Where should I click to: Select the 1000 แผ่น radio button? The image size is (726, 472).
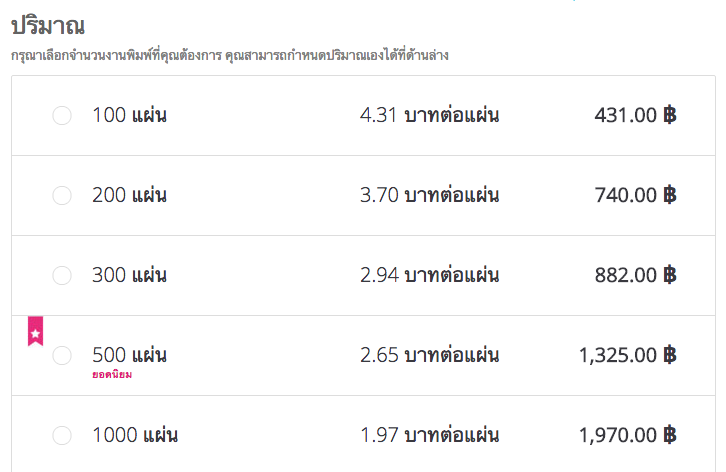click(x=62, y=436)
